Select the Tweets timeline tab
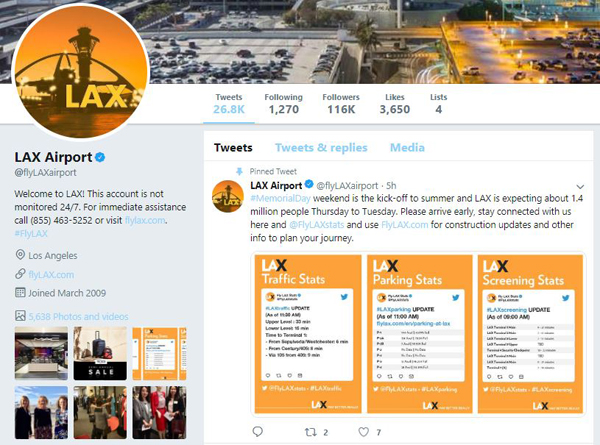 click(233, 148)
